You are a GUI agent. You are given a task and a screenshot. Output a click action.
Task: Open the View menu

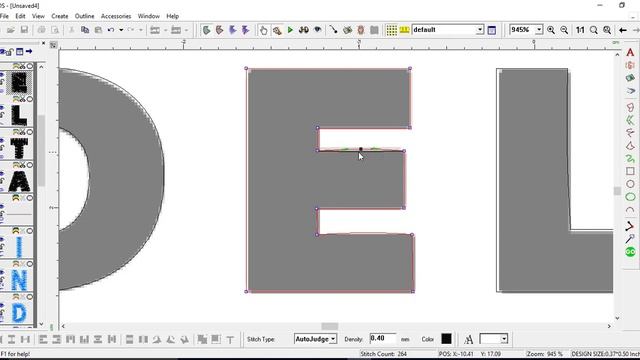coord(38,16)
